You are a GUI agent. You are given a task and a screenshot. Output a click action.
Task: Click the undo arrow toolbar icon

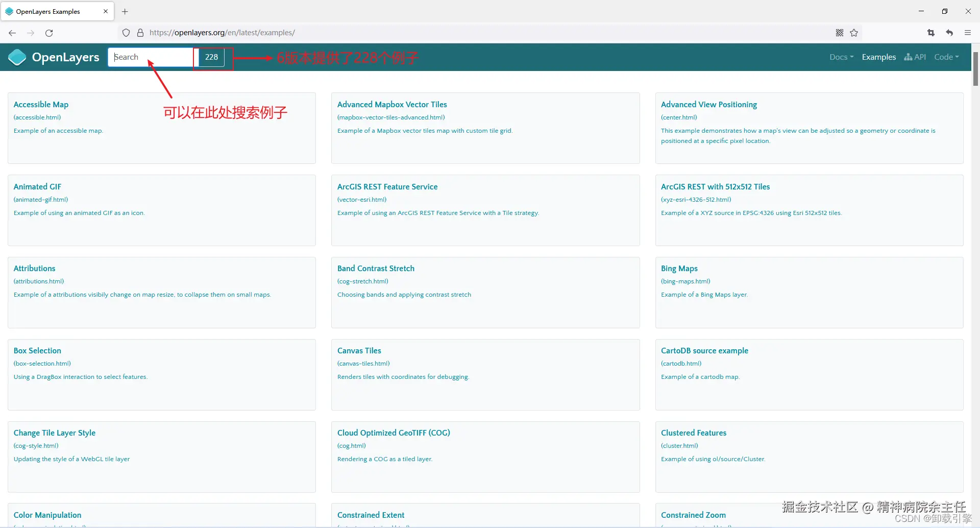(x=949, y=33)
